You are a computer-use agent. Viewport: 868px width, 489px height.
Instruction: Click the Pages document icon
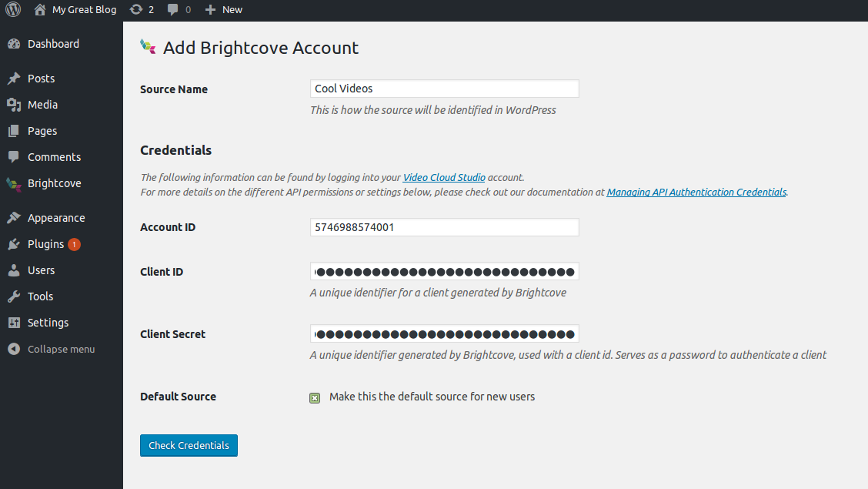tap(14, 130)
